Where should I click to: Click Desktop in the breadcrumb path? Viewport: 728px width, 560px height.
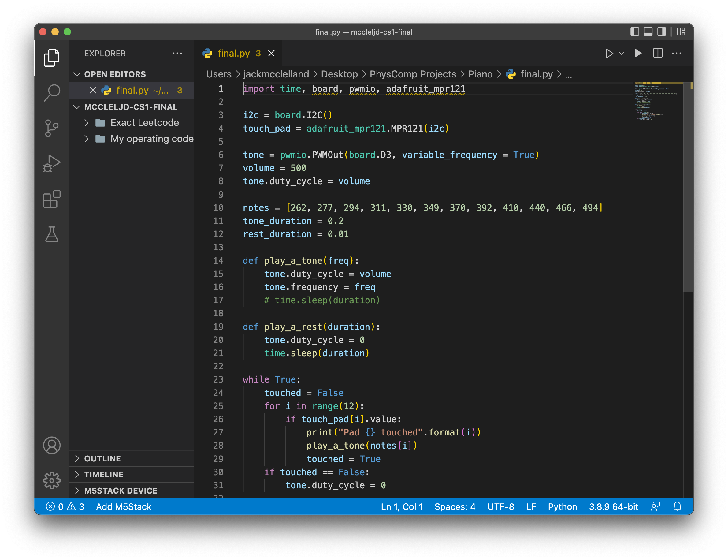coord(339,74)
